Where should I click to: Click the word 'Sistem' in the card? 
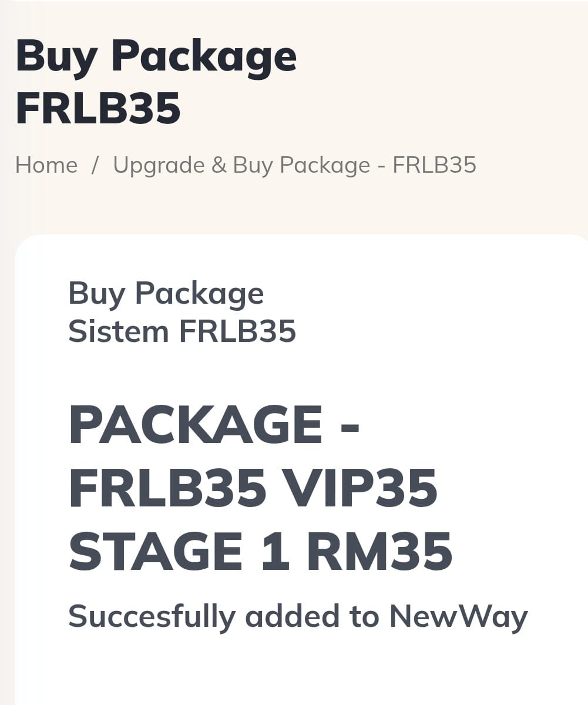coord(119,331)
